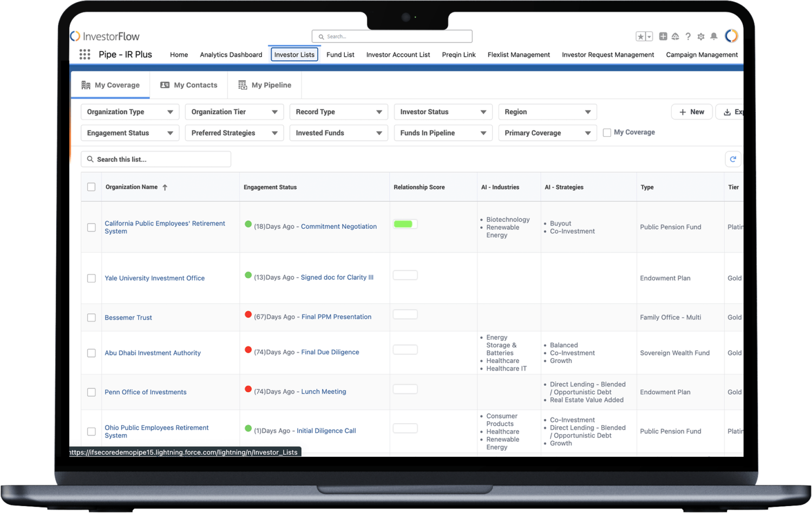Screen dimensions: 812x513
Task: Check the Yale University Investment Office checkbox
Action: (91, 278)
